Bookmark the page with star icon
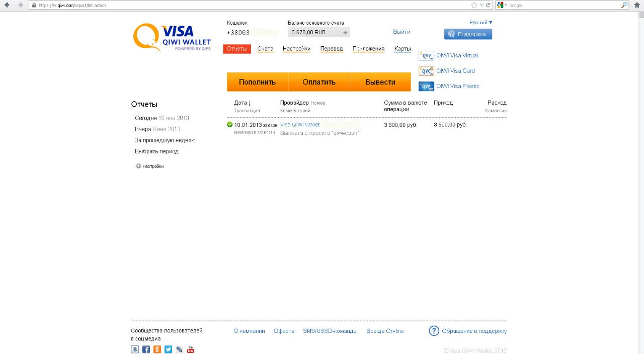Image resolution: width=644 pixels, height=354 pixels. coord(474,5)
